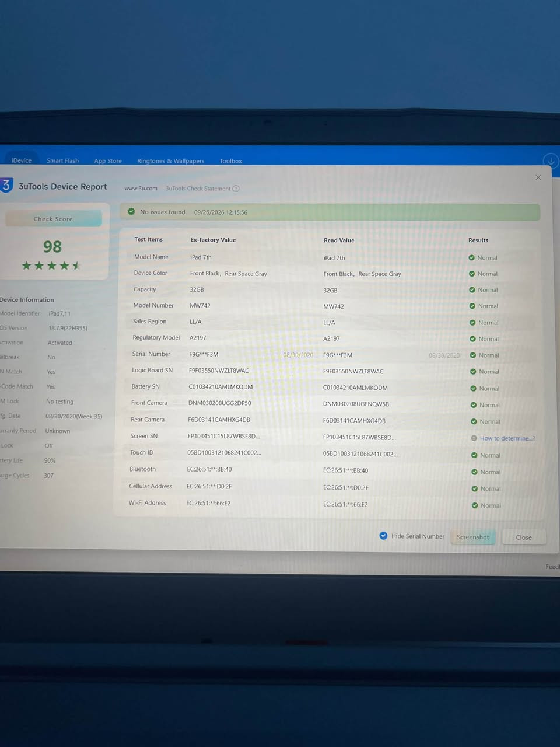Open the 3uTools Check Statement link
Screen dimensions: 560x747
(x=198, y=189)
